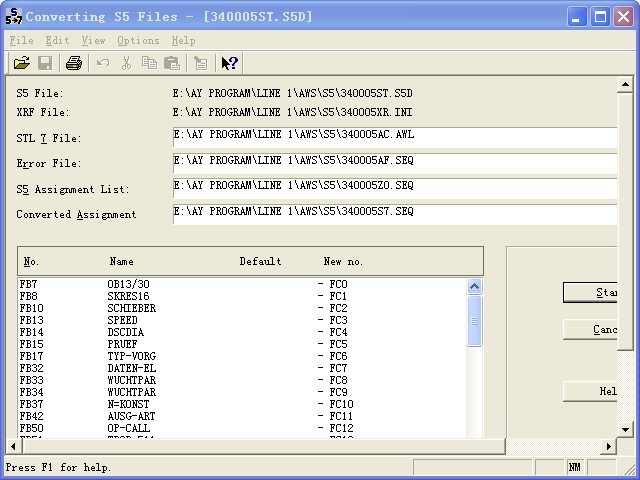The width and height of the screenshot is (640, 480).
Task: Activate the context help arrow icon
Action: pyautogui.click(x=229, y=63)
